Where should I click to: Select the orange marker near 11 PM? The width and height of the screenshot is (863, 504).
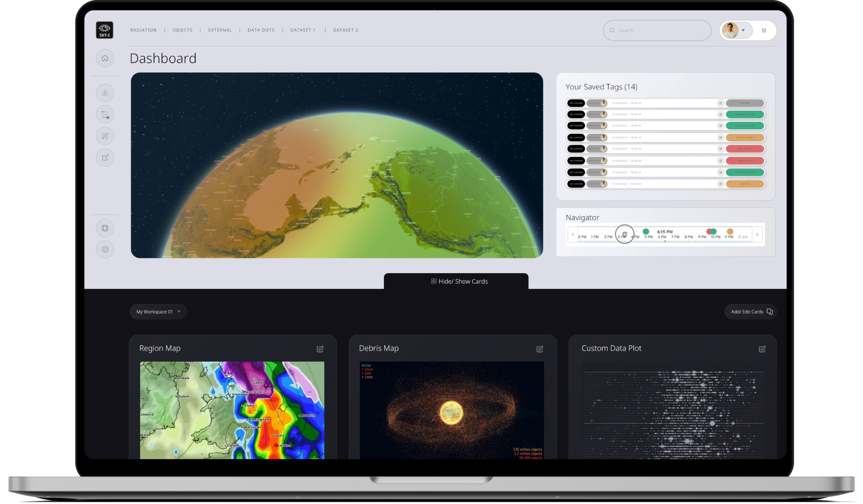pos(730,231)
